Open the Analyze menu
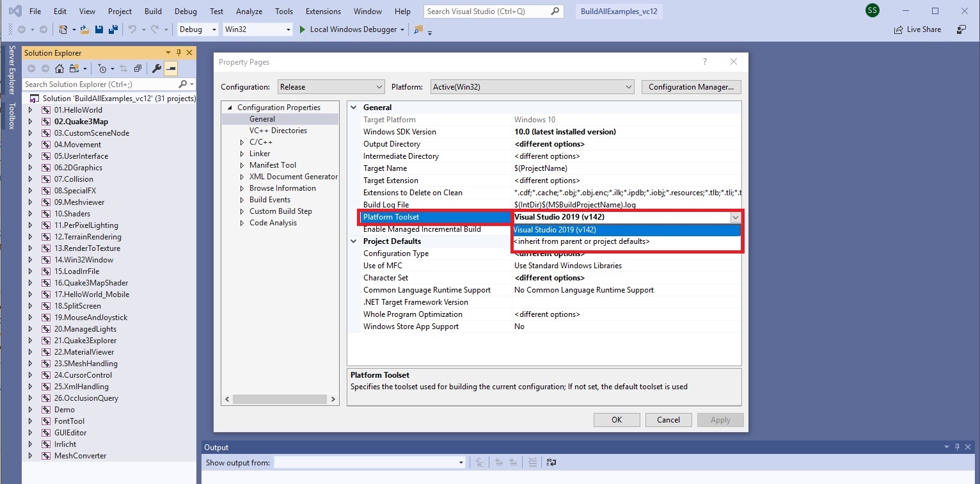This screenshot has height=484, width=980. [249, 11]
